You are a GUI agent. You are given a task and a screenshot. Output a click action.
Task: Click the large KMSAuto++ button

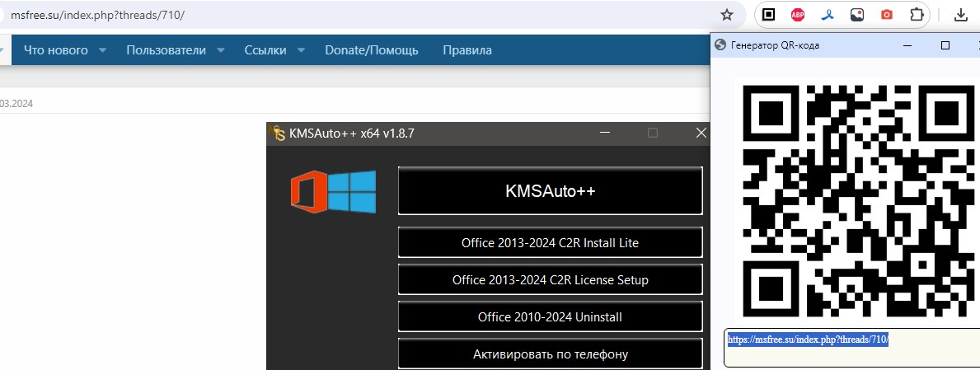(550, 190)
